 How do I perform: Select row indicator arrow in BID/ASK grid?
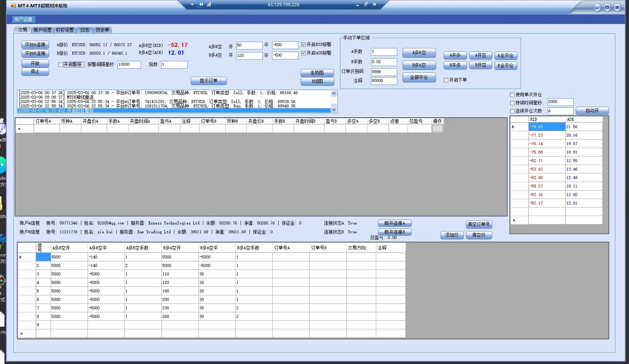[x=513, y=127]
